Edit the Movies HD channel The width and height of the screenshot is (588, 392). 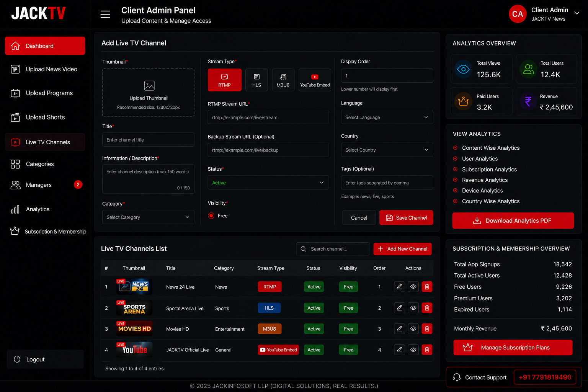point(399,328)
